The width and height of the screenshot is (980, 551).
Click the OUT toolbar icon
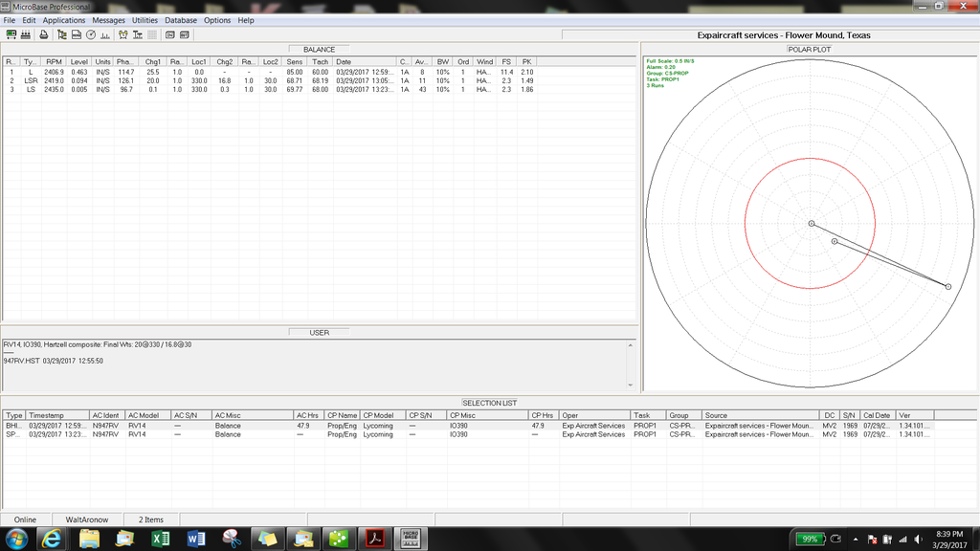coord(184,34)
